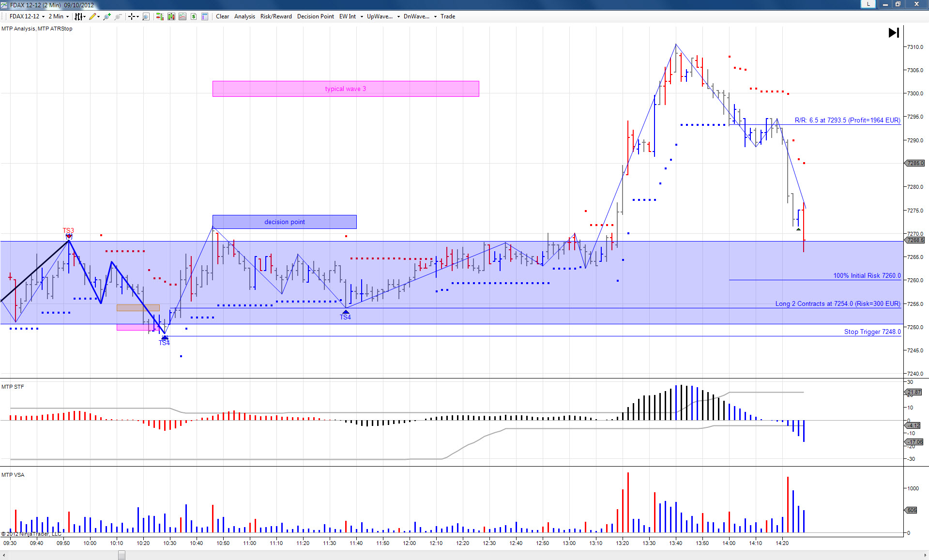Expand the EW Int dropdown arrow
The image size is (929, 560).
pos(362,16)
